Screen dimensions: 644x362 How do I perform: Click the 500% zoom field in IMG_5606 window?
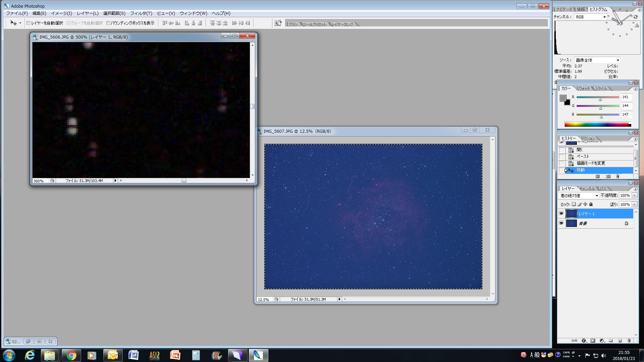click(x=41, y=181)
